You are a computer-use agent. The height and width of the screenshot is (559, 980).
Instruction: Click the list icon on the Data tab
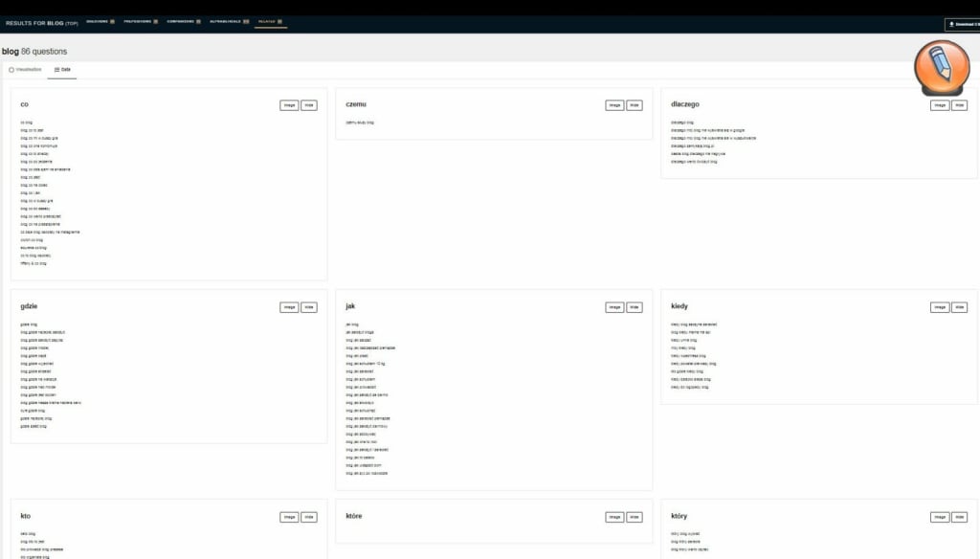(55, 69)
